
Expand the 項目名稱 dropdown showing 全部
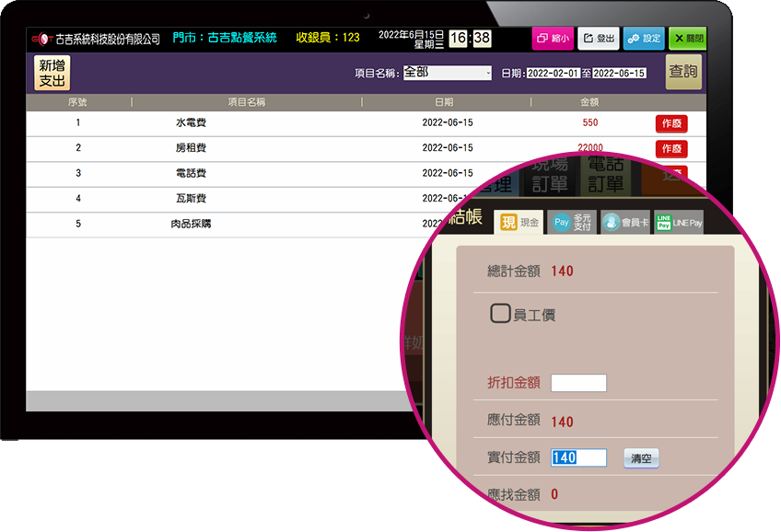448,73
